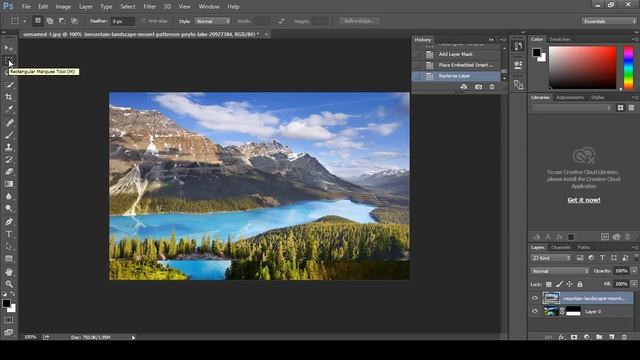Open the Layer menu

pos(85,7)
